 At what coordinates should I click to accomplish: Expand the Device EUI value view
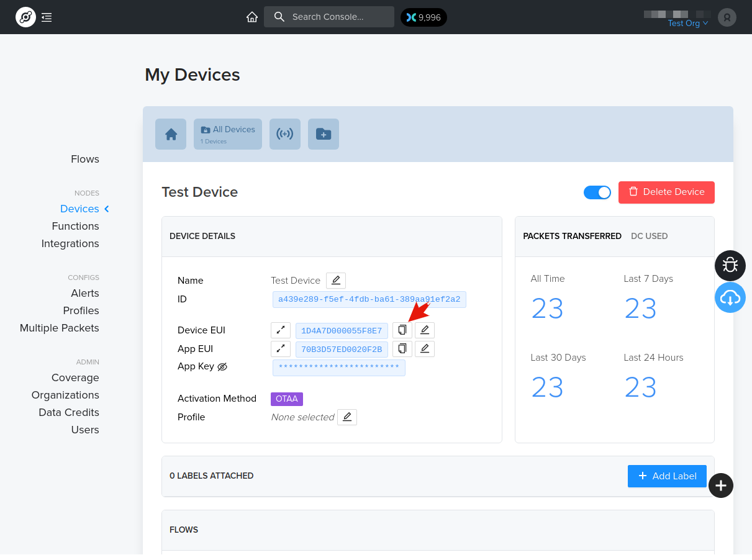tap(281, 330)
